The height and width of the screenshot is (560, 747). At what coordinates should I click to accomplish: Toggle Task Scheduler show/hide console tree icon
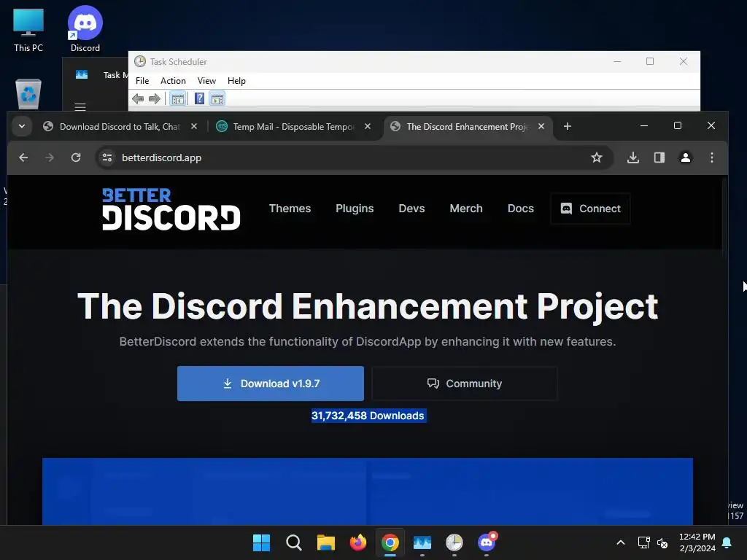[178, 99]
